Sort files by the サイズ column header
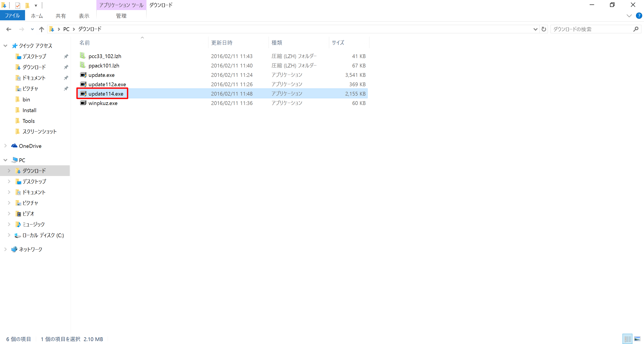The height and width of the screenshot is (344, 644). [349, 42]
